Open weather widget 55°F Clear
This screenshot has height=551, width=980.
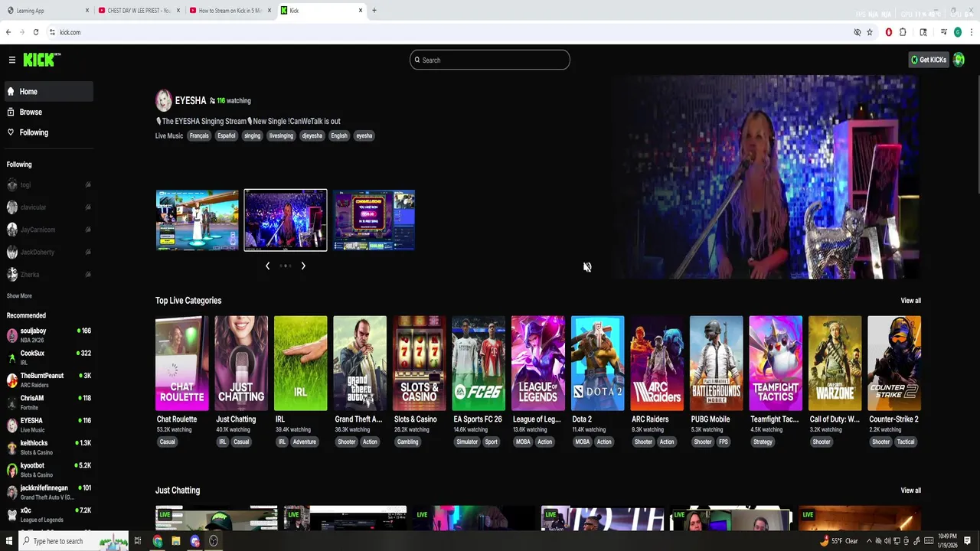click(x=838, y=541)
